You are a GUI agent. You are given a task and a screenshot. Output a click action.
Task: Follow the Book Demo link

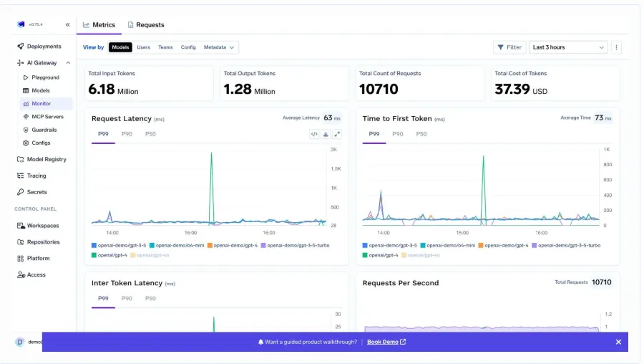(x=386, y=343)
